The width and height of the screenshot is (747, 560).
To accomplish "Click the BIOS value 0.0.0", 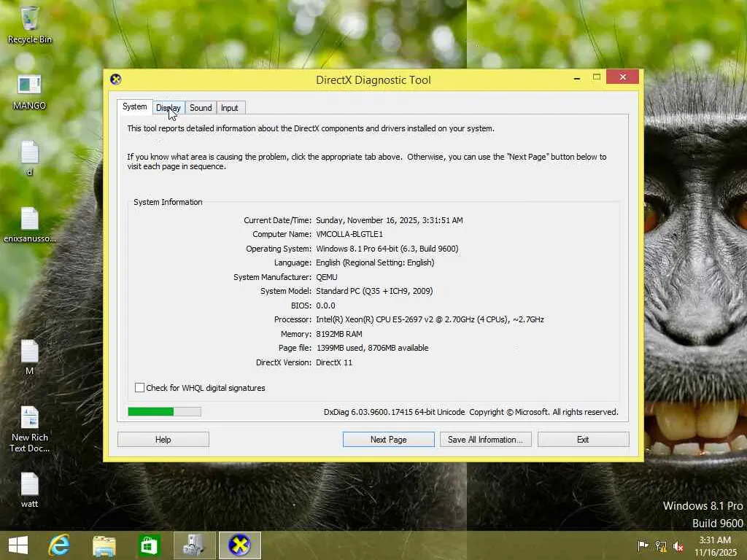I will click(325, 306).
